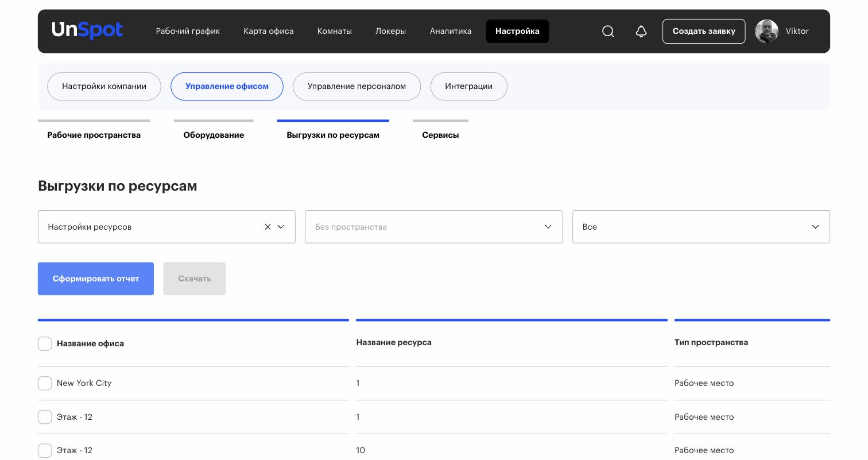Screen dimensions: 868x460
Task: Switch to Оборудование tab
Action: (x=214, y=135)
